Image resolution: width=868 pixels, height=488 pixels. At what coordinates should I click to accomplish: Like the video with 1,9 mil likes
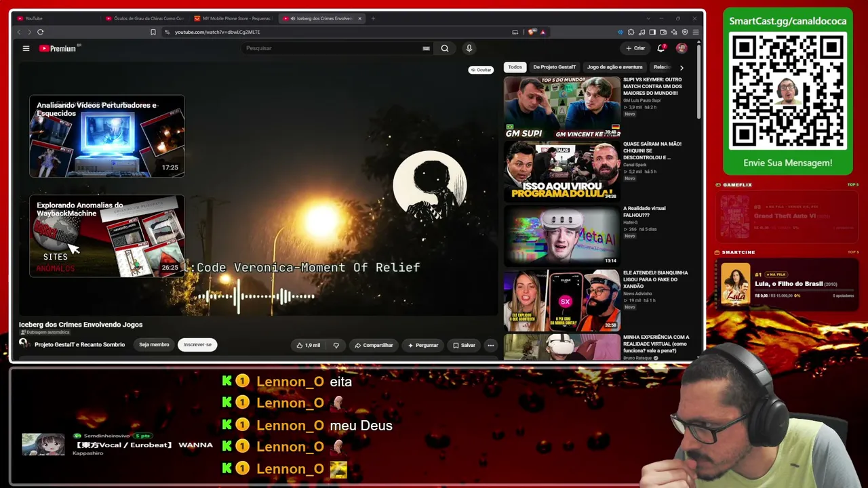pyautogui.click(x=309, y=345)
